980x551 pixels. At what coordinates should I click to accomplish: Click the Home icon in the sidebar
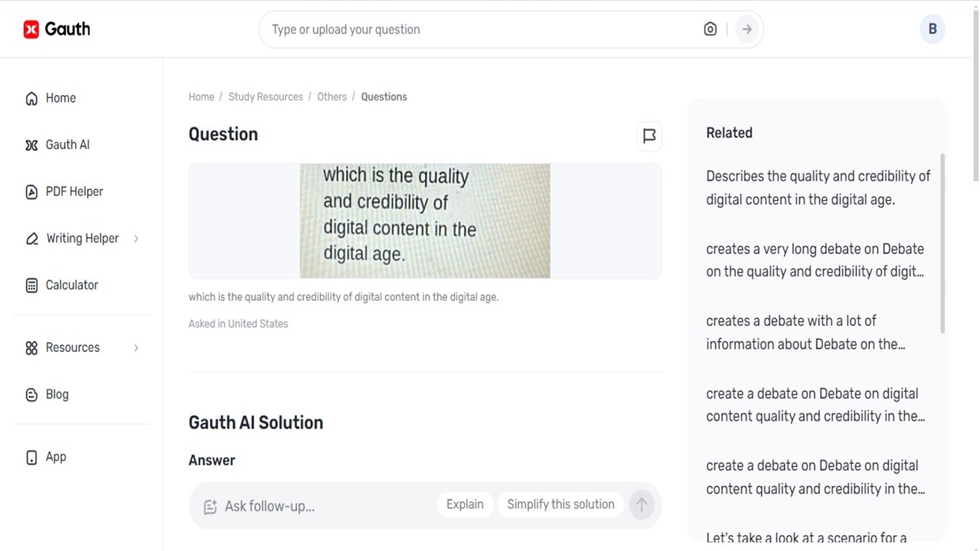[x=31, y=98]
